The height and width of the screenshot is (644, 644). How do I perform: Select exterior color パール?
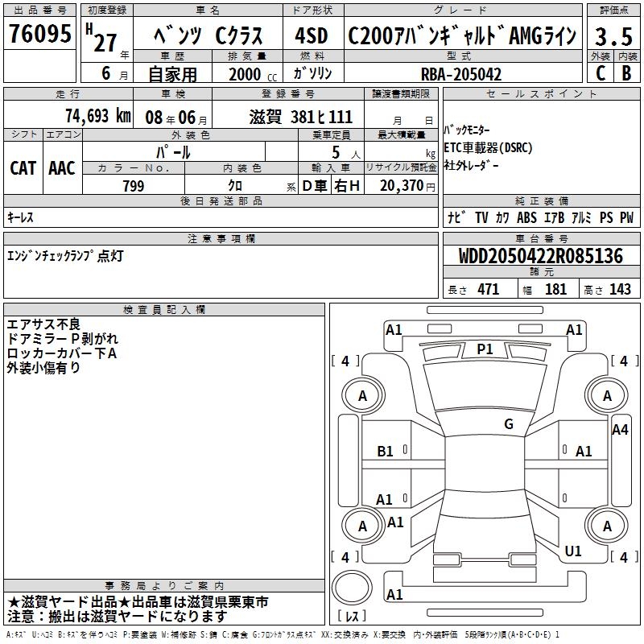173,153
